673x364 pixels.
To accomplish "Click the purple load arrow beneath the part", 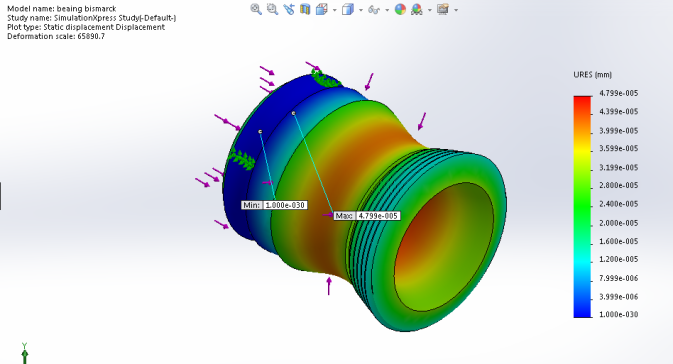I will 329,286.
